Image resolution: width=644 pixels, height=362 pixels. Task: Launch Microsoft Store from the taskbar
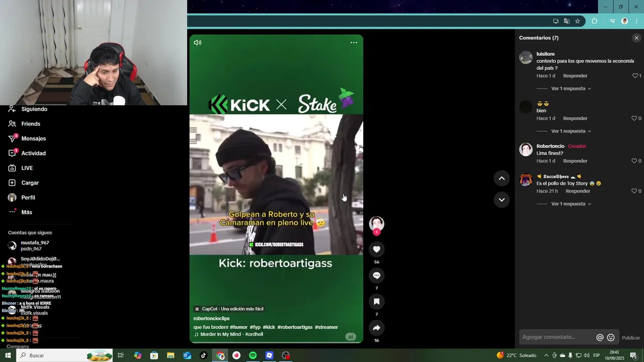154,355
